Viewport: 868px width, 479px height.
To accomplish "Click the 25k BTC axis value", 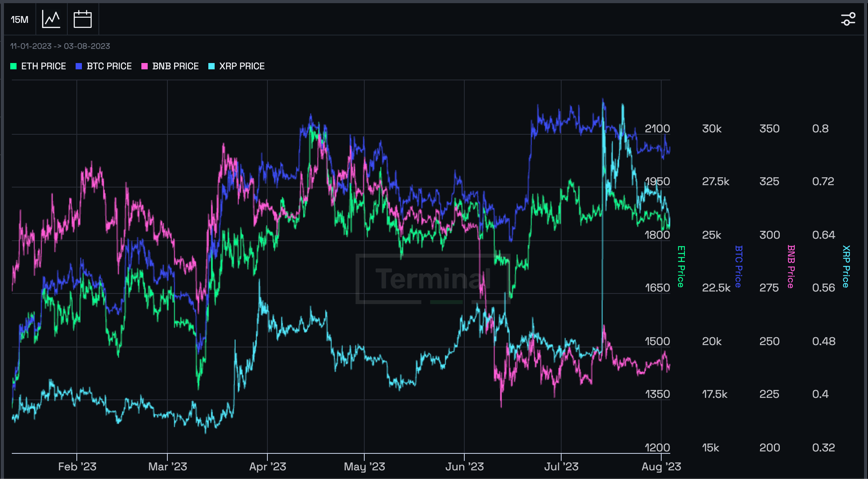I will click(x=712, y=235).
